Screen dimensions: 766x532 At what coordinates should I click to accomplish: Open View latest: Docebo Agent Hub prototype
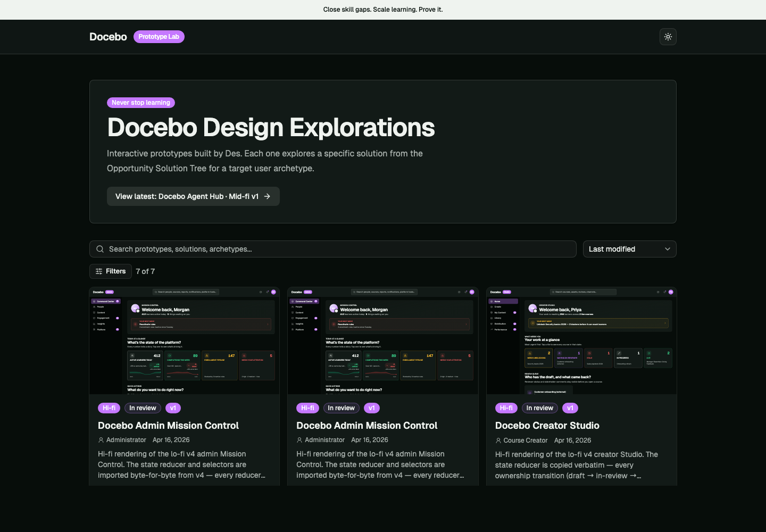coord(193,196)
